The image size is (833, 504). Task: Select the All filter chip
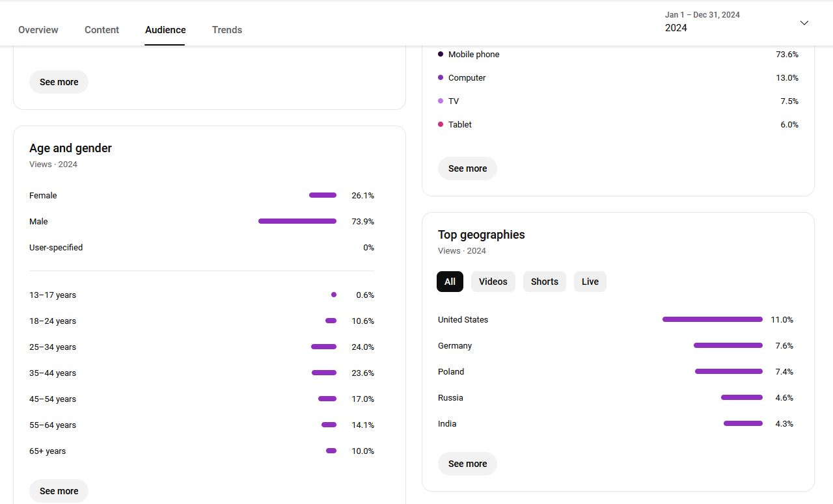(x=450, y=282)
